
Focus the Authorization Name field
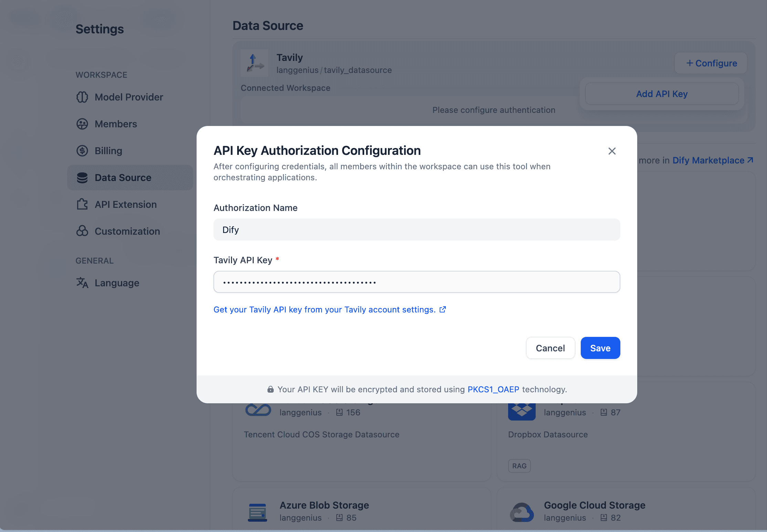417,230
